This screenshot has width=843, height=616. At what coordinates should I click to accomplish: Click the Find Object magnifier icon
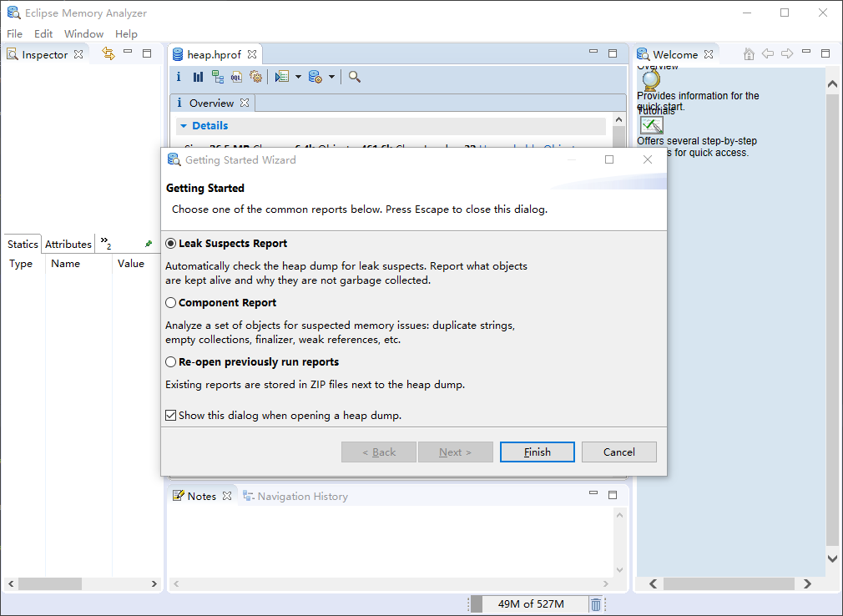coord(354,77)
